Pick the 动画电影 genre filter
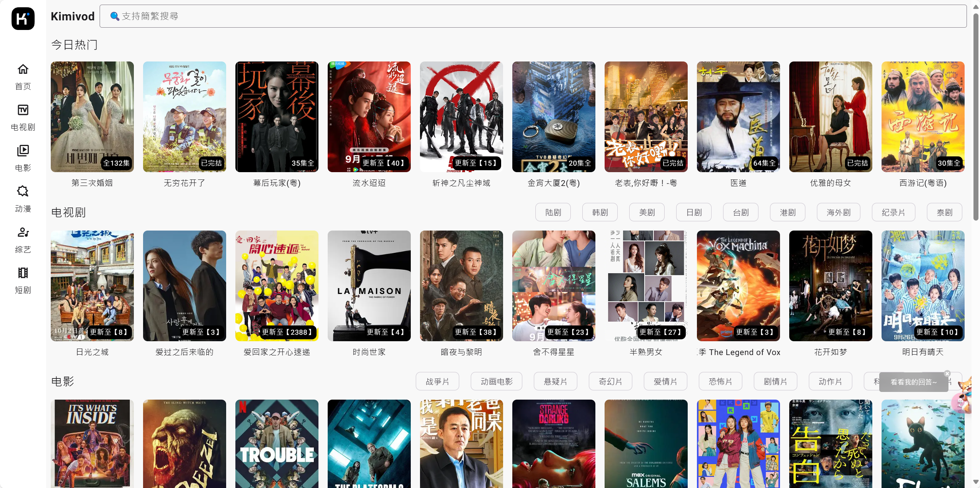Image resolution: width=980 pixels, height=488 pixels. click(496, 382)
